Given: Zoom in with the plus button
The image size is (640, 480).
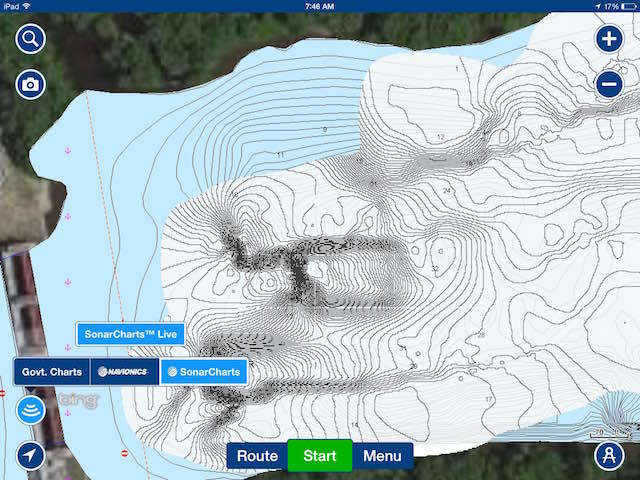Looking at the screenshot, I should 609,39.
